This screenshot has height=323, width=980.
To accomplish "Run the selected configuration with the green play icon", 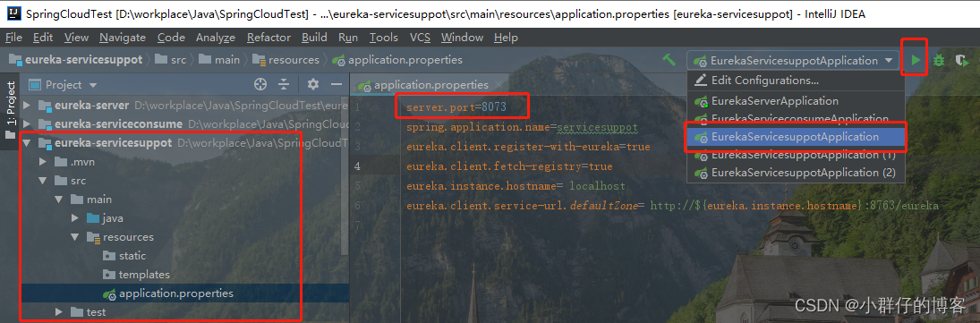I will click(x=916, y=60).
